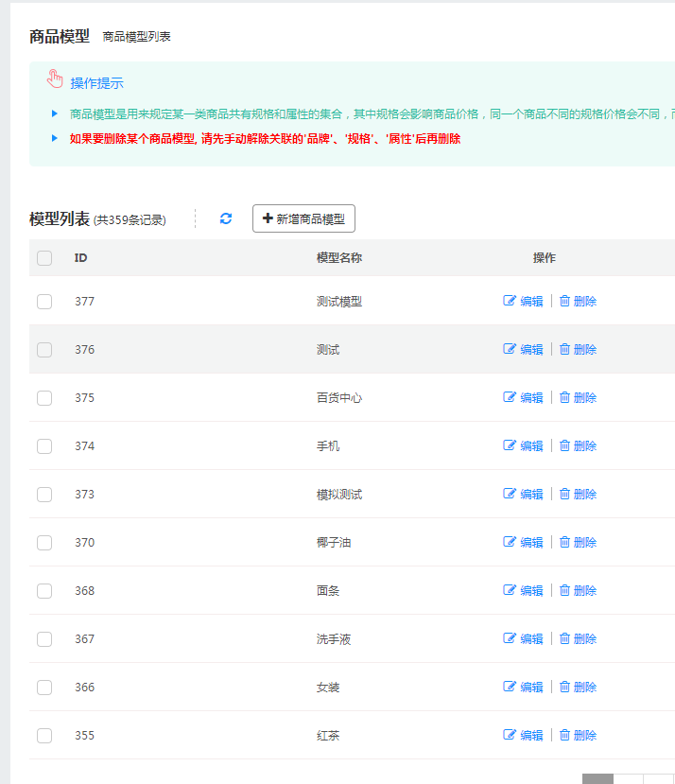Click the edit icon for 百货中心 row

[x=510, y=397]
